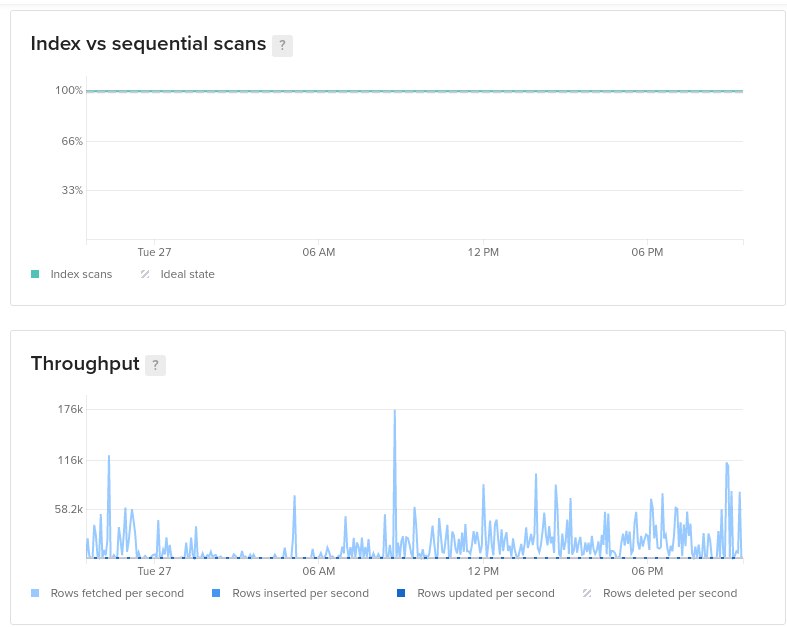
Task: Click Rows deleted per second label
Action: pyautogui.click(x=670, y=593)
